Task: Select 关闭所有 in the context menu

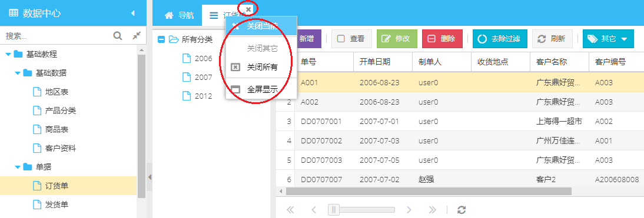Action: pos(261,67)
